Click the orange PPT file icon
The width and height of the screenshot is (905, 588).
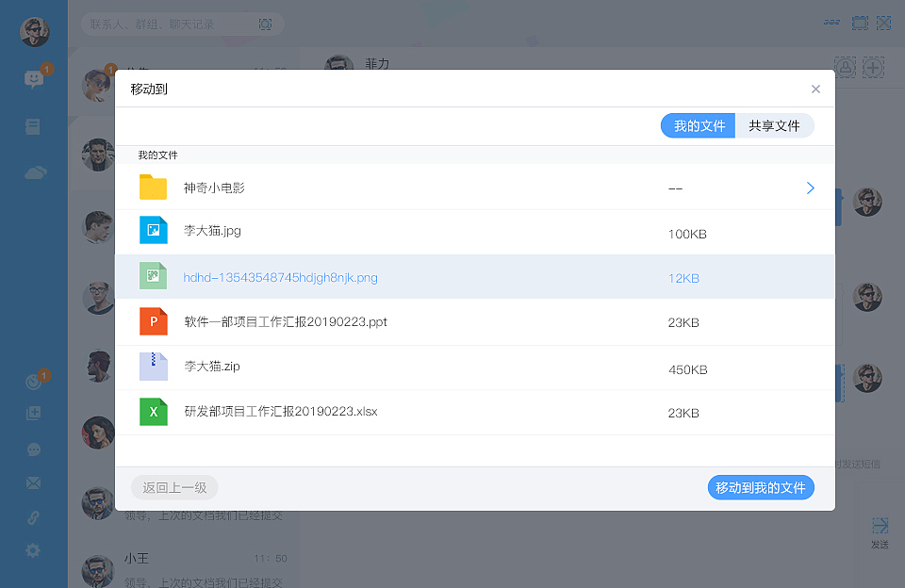tap(153, 320)
